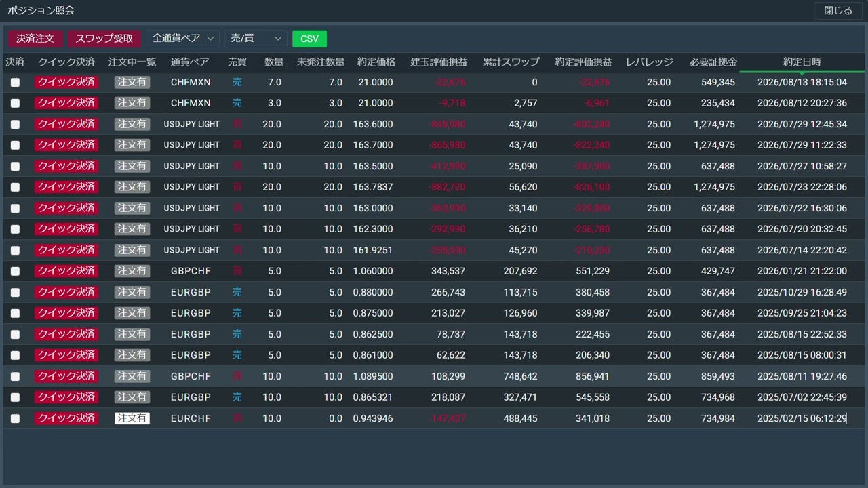This screenshot has height=488, width=868.
Task: Open 注文有 for the EURGBP 0.865321 row
Action: (x=132, y=397)
